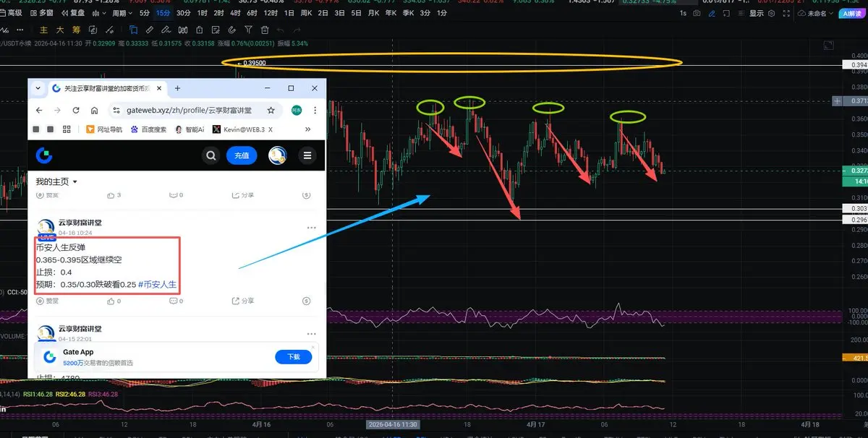This screenshot has width=868, height=438.
Task: Select the 大 indicator button
Action: click(x=60, y=30)
